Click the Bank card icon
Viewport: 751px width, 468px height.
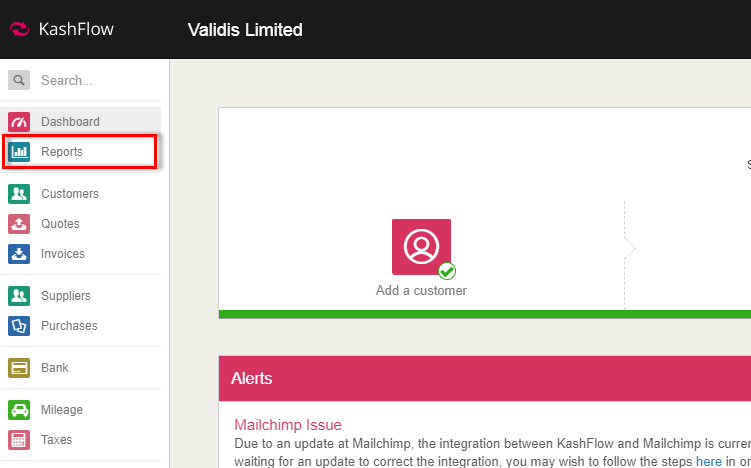[19, 368]
